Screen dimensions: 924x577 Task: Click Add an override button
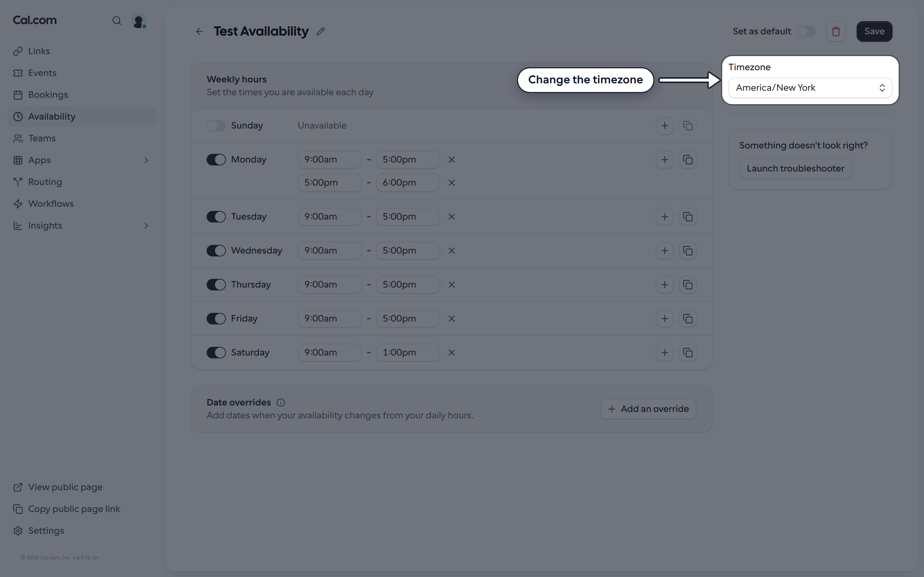pos(648,409)
